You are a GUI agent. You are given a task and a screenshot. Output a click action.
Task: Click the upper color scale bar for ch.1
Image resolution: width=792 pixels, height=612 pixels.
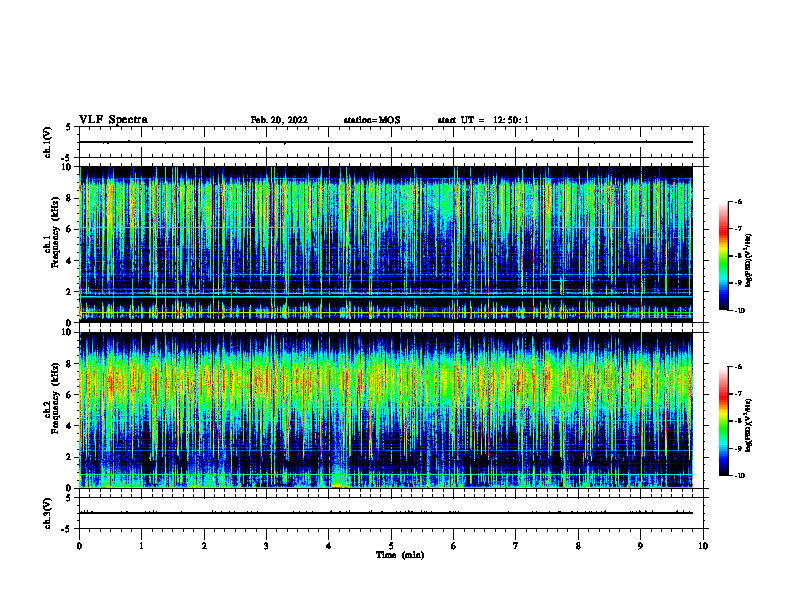(x=724, y=256)
